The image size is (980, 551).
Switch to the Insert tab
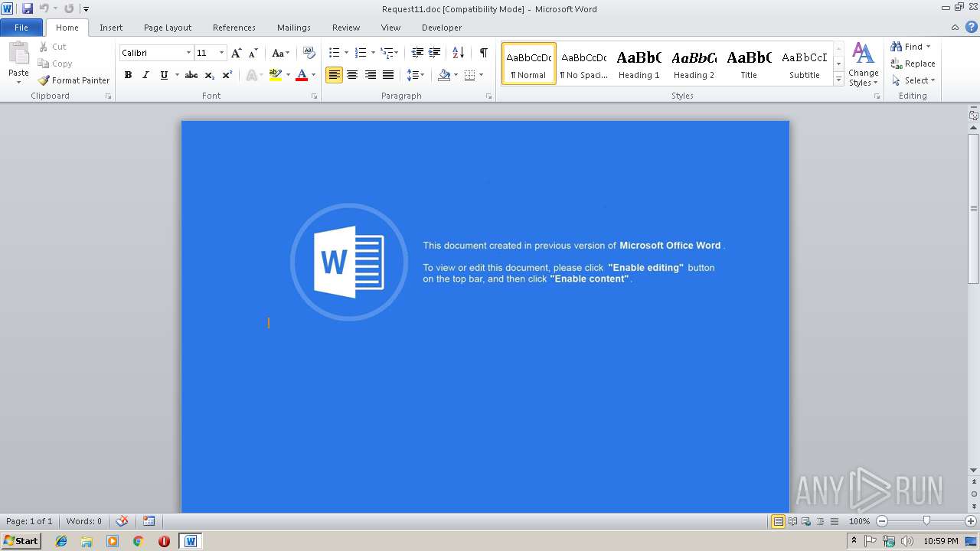(x=111, y=28)
